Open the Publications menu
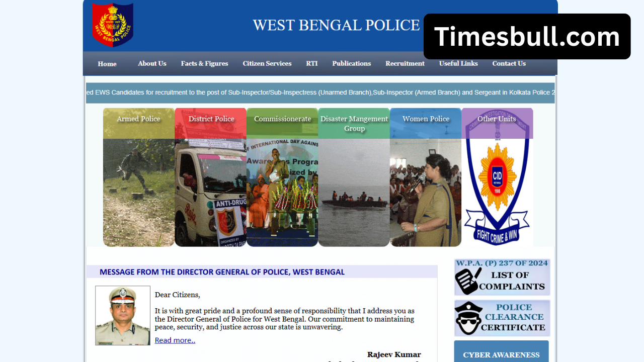Viewport: 644px width, 362px height. coord(352,63)
